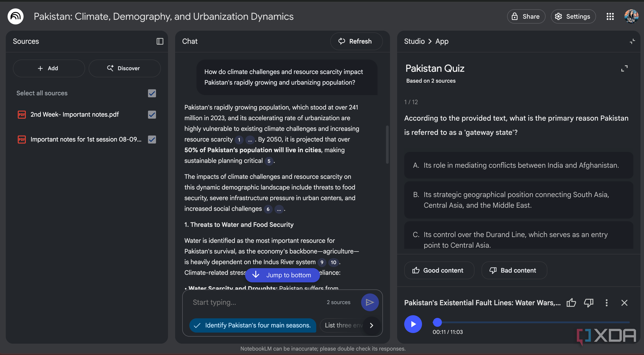This screenshot has width=644, height=355.
Task: Play the audio overview
Action: 413,324
